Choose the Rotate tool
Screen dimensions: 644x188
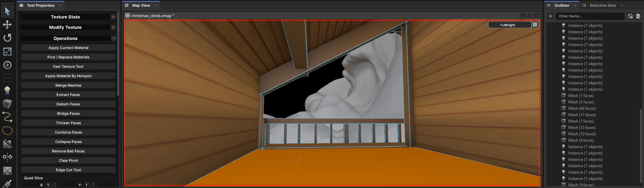[x=7, y=38]
